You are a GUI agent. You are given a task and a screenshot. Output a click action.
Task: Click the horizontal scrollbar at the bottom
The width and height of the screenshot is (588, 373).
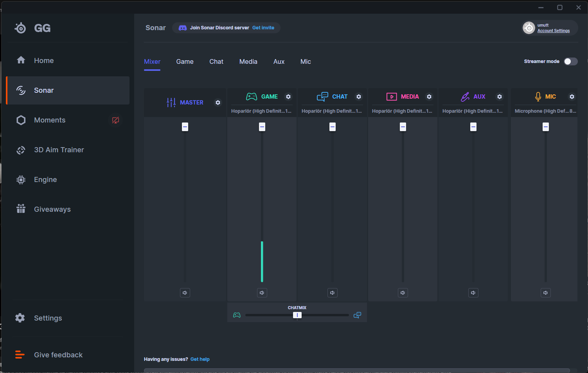coord(357,370)
